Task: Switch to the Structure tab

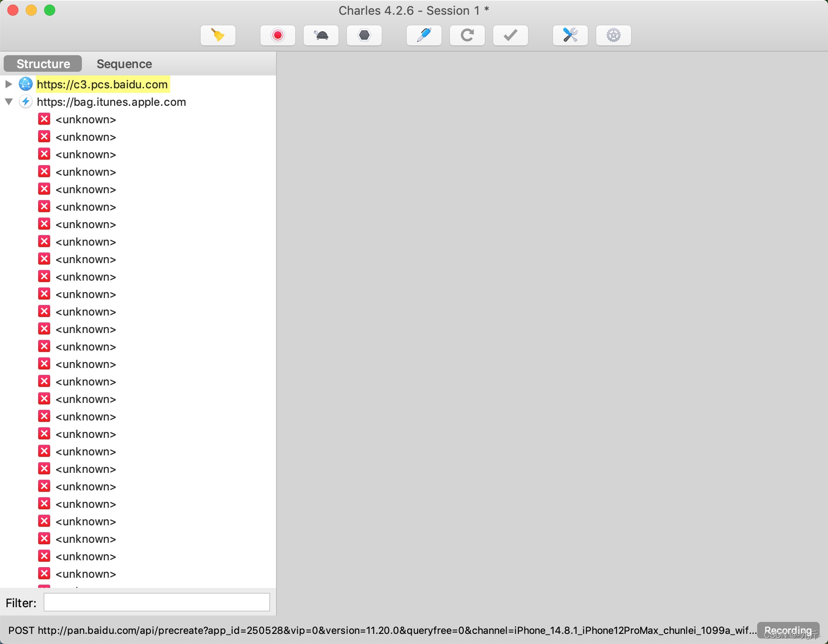Action: pos(43,63)
